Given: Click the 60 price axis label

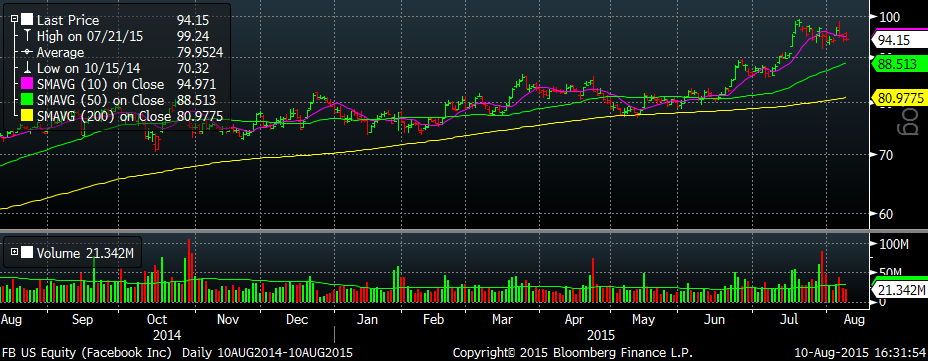Looking at the screenshot, I should (x=885, y=214).
